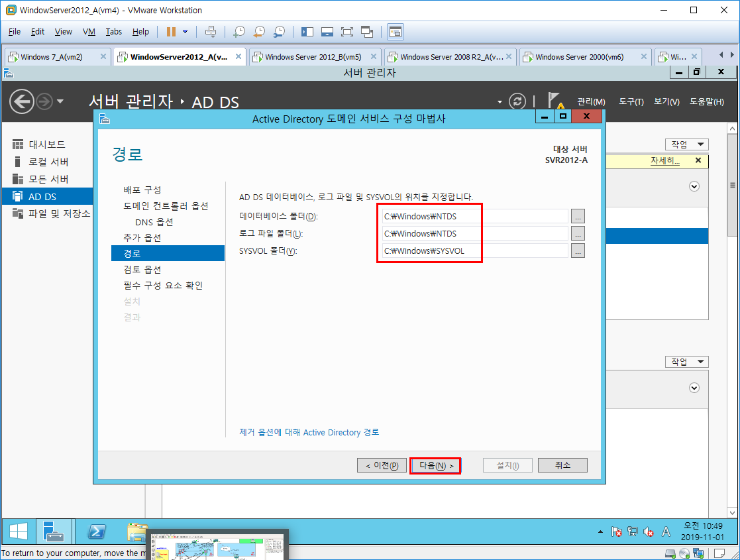The height and width of the screenshot is (560, 740).
Task: Open the 관리(M) menu
Action: 591,101
